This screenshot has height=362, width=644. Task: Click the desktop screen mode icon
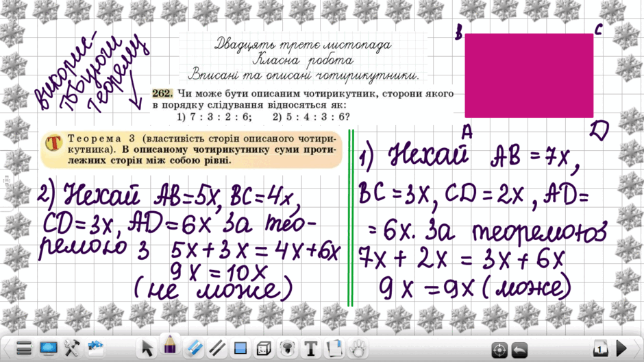pyautogui.click(x=48, y=348)
